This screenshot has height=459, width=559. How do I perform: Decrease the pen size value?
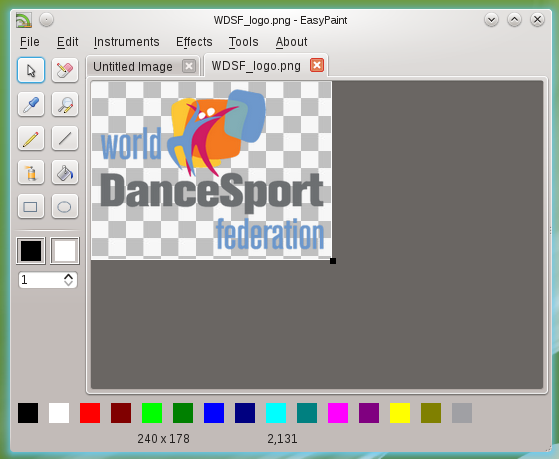[68, 283]
